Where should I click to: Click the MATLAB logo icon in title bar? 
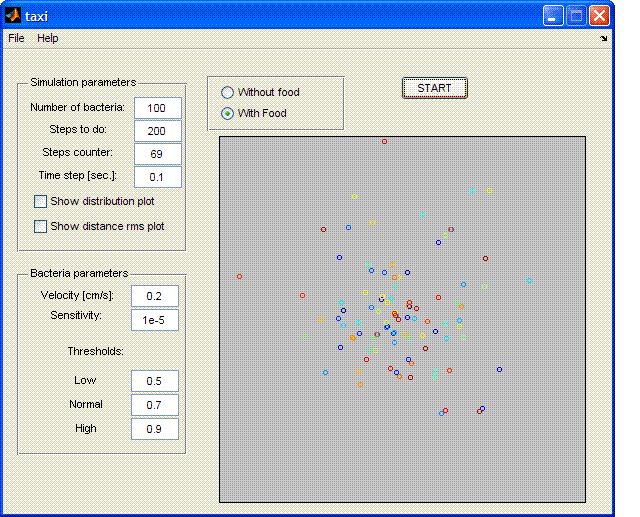tap(13, 16)
